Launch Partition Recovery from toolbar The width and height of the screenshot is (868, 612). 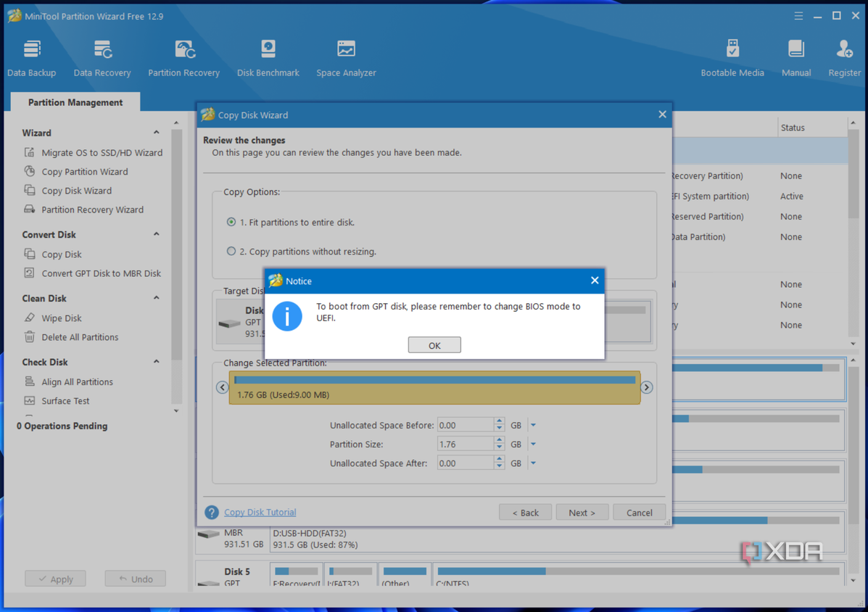(183, 58)
